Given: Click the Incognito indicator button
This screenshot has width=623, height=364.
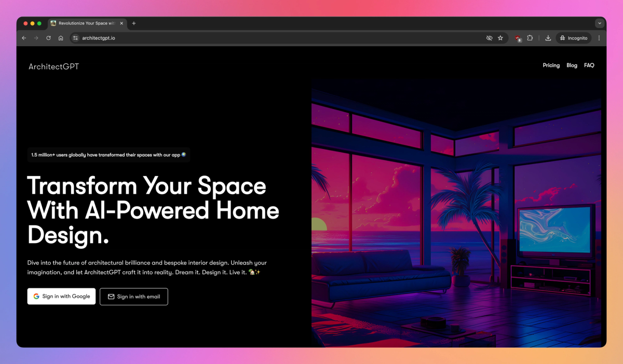Looking at the screenshot, I should coord(574,38).
